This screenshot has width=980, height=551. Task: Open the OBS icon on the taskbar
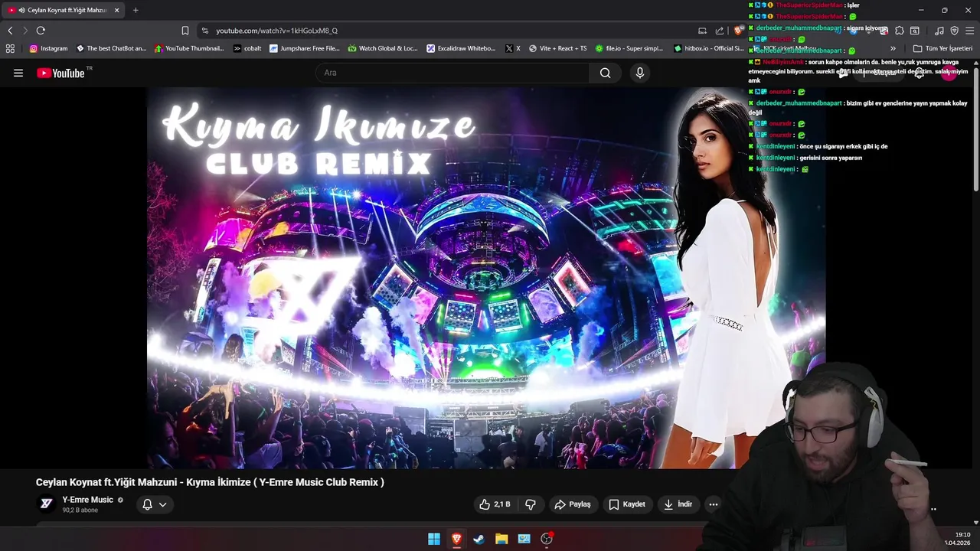coord(547,539)
